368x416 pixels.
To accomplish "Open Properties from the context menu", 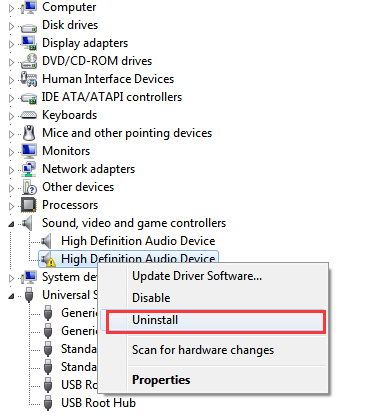I will point(161,380).
